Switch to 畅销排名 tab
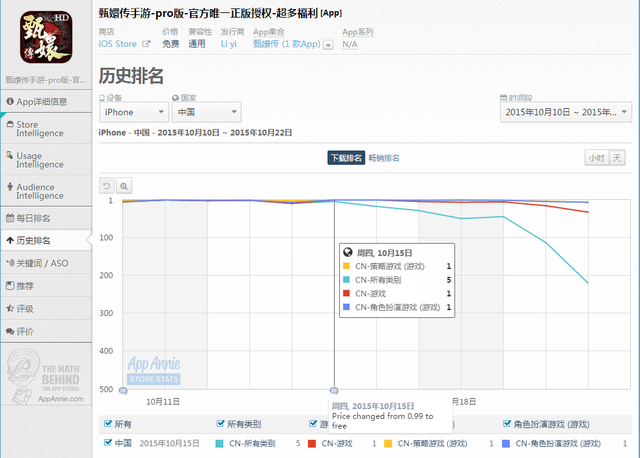640x458 pixels. point(384,158)
